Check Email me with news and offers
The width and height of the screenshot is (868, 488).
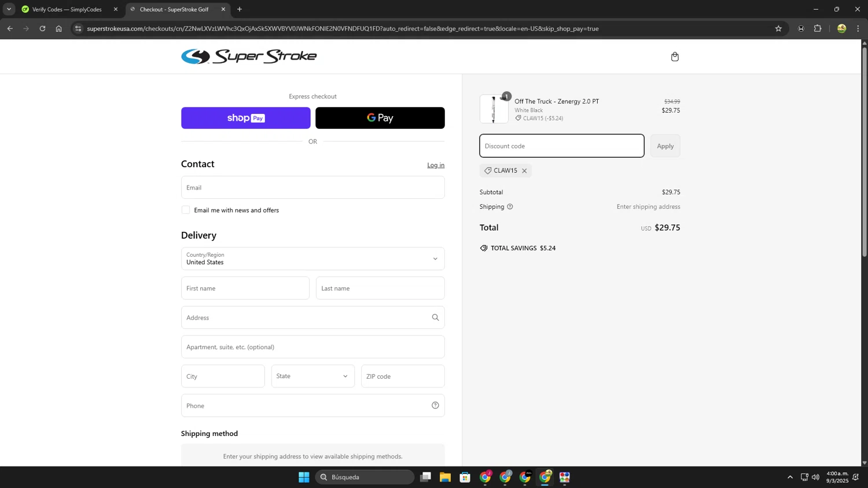[186, 210]
